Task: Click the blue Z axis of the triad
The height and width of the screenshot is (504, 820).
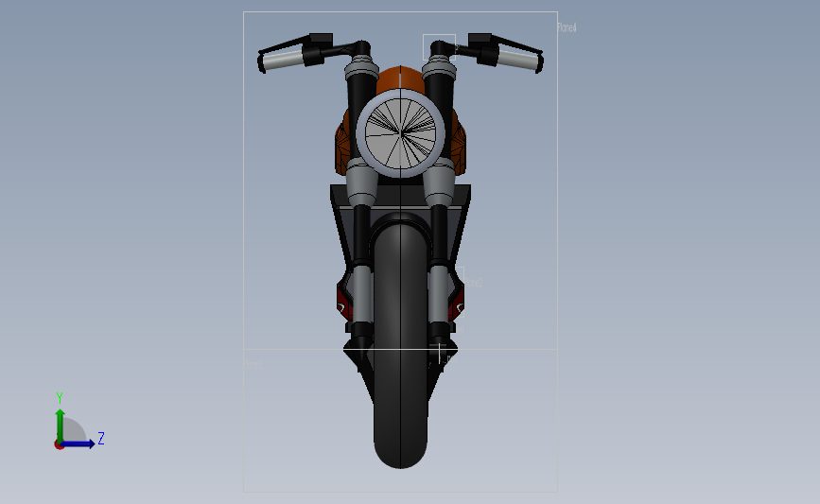Action: [x=78, y=443]
